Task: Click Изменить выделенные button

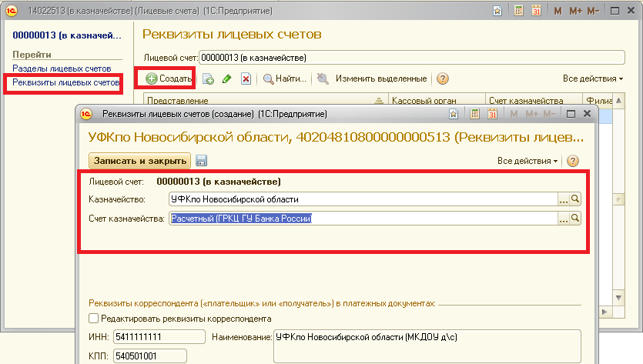Action: [x=381, y=78]
